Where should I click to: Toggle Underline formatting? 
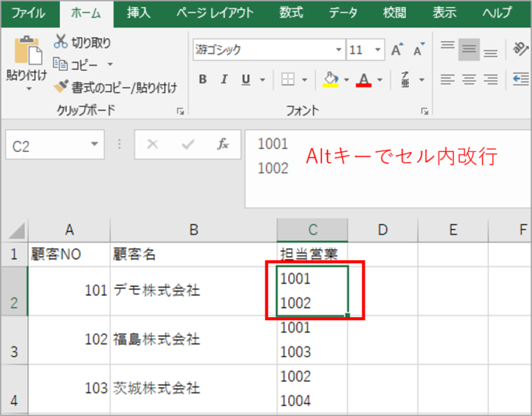246,79
